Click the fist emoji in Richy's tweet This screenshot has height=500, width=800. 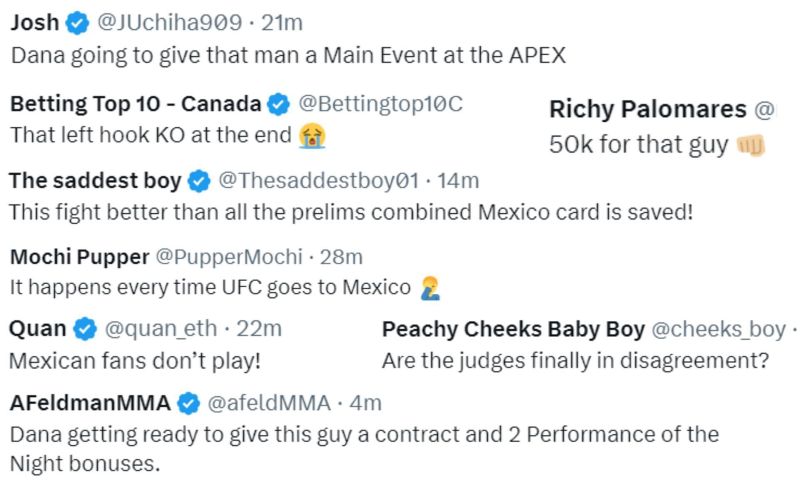[x=750, y=145]
